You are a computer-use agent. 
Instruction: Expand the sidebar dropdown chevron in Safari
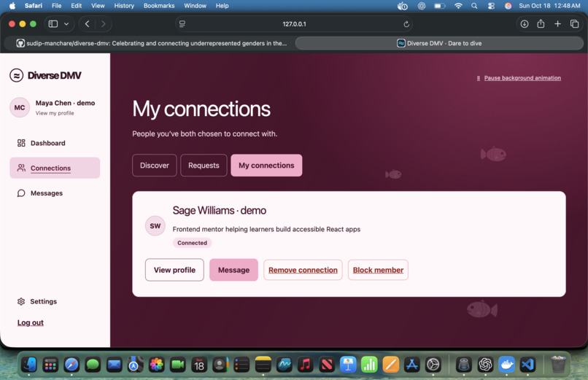(66, 24)
